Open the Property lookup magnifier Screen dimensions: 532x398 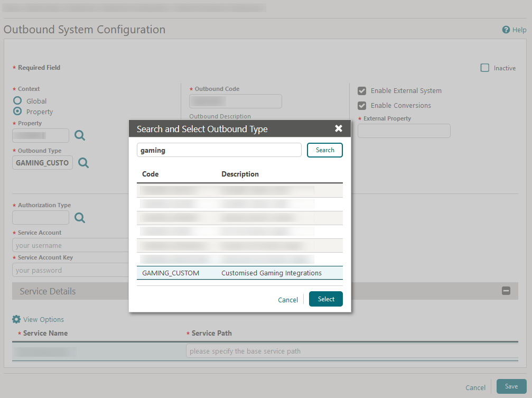pyautogui.click(x=79, y=135)
